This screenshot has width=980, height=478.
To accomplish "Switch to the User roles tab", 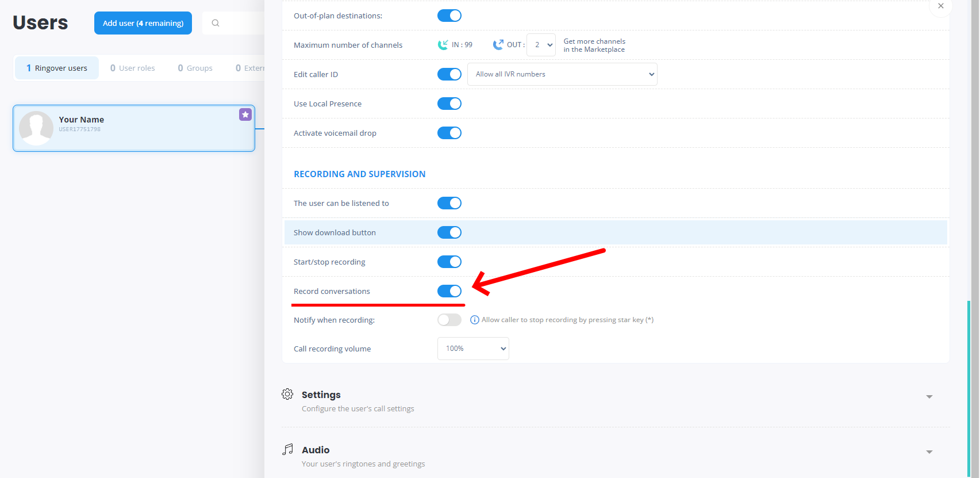I will coord(133,68).
